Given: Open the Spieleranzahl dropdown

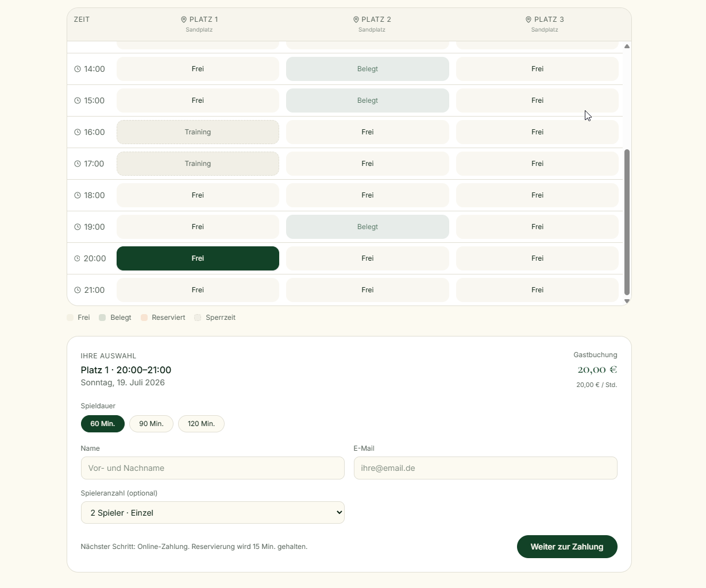Looking at the screenshot, I should point(213,513).
